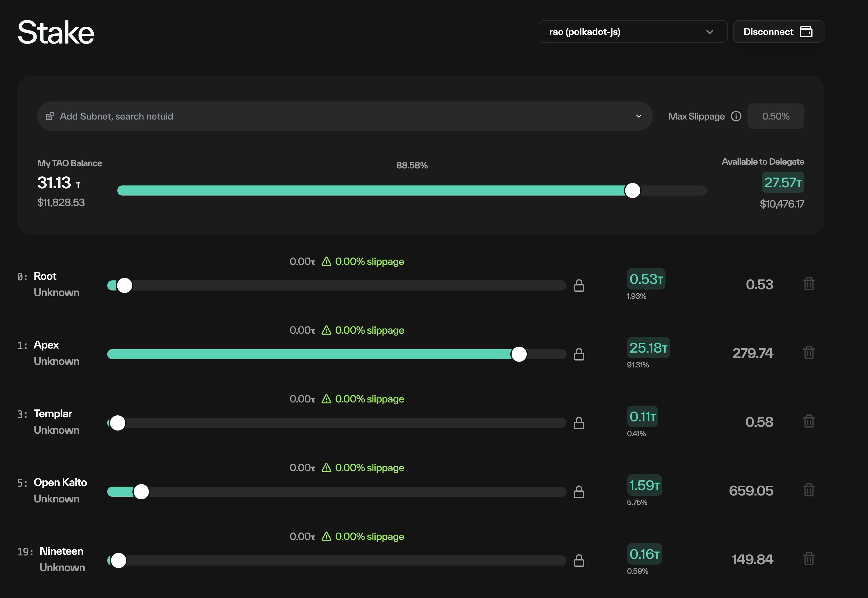Click the Add Subnet search field
The height and width of the screenshot is (598, 868).
[345, 116]
